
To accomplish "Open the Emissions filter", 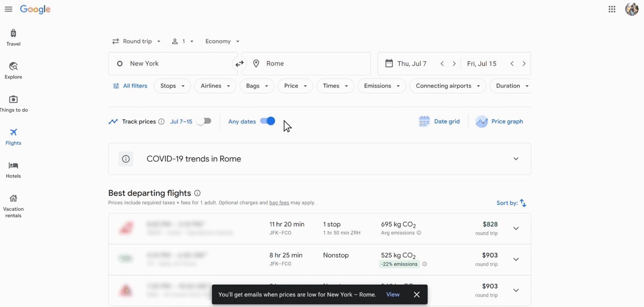I will [x=382, y=86].
